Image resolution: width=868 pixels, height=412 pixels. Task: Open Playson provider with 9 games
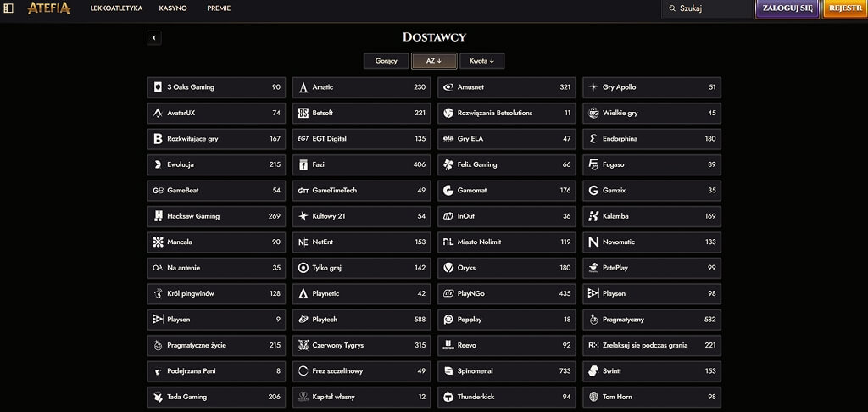(x=216, y=320)
